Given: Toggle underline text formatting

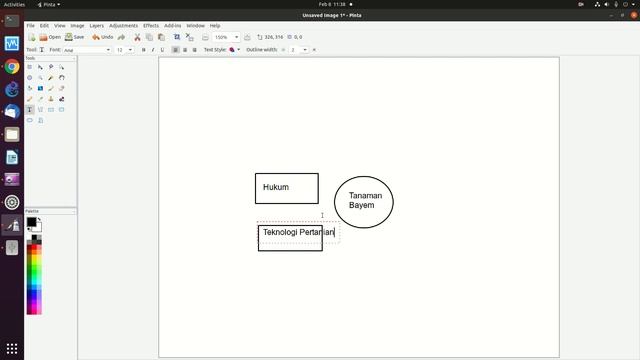Looking at the screenshot, I should [x=162, y=50].
